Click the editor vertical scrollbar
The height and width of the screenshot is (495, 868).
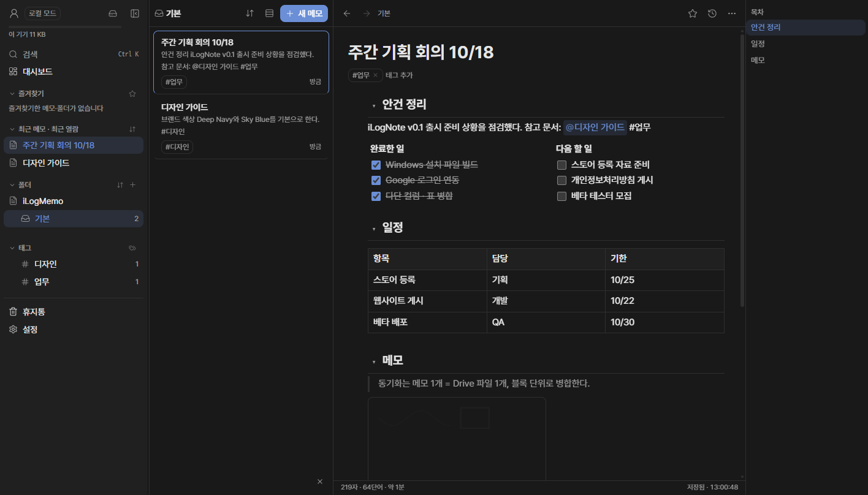point(742,172)
